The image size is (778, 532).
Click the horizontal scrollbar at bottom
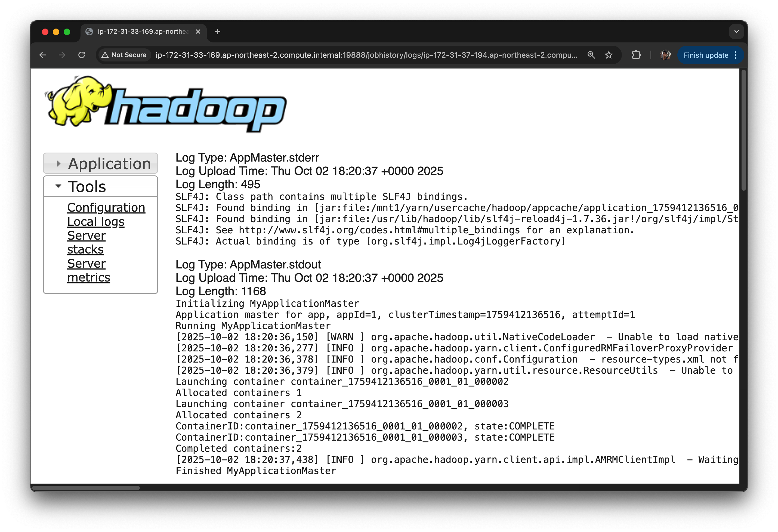(86, 488)
